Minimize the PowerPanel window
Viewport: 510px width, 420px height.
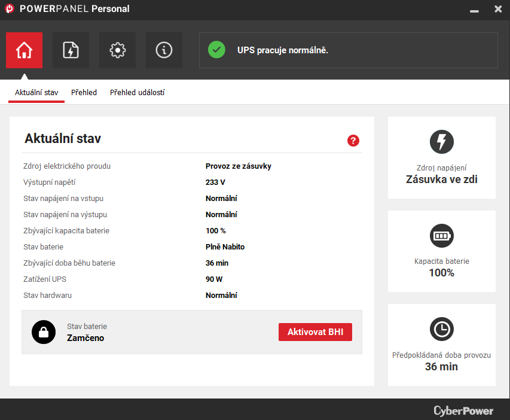click(474, 10)
